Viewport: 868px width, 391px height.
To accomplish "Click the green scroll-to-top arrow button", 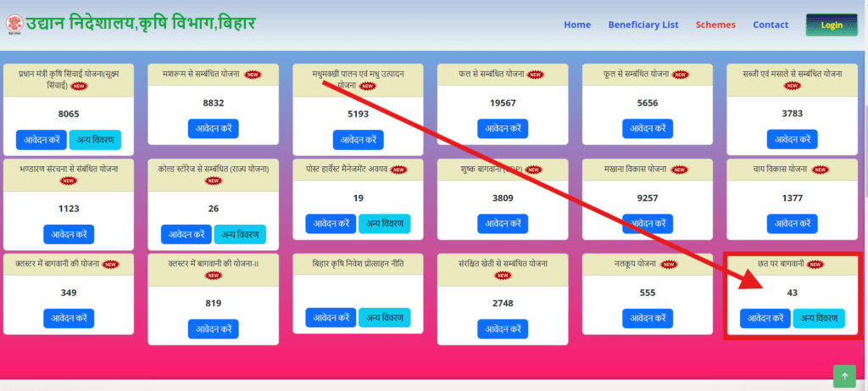I will tap(844, 376).
